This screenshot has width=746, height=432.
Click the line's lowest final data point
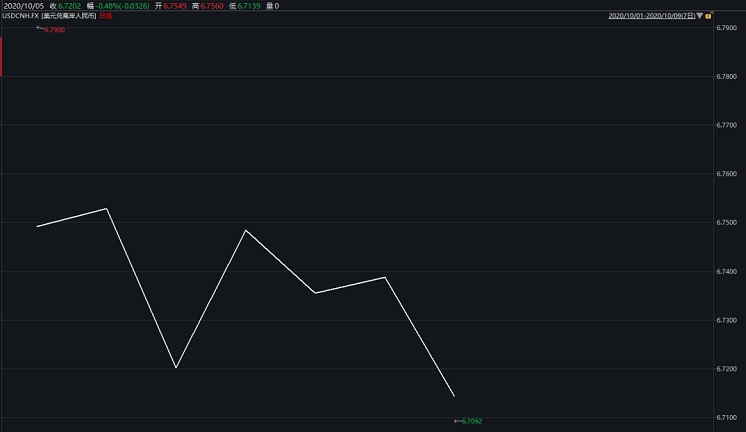[x=454, y=396]
